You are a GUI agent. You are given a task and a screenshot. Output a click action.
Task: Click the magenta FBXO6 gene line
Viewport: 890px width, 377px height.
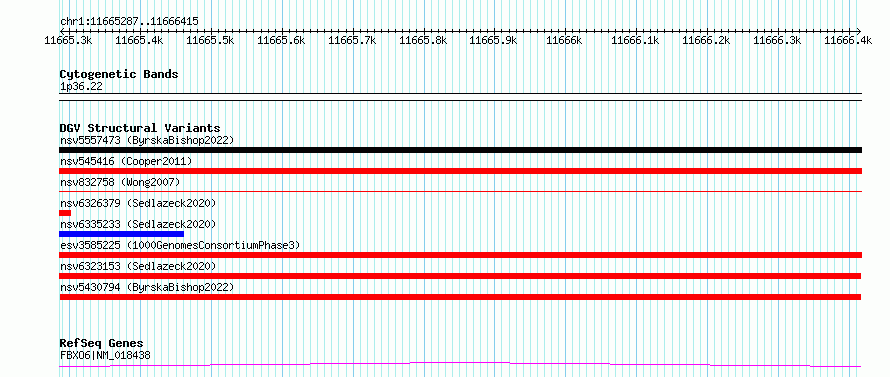click(460, 365)
